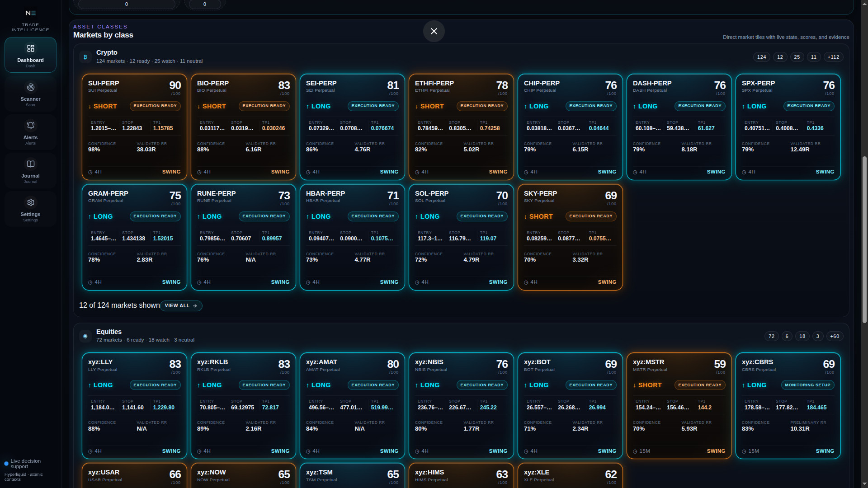Viewport: 868px width, 488px height.
Task: Click the SHORT direction on SKY-PERP card
Action: pos(538,217)
